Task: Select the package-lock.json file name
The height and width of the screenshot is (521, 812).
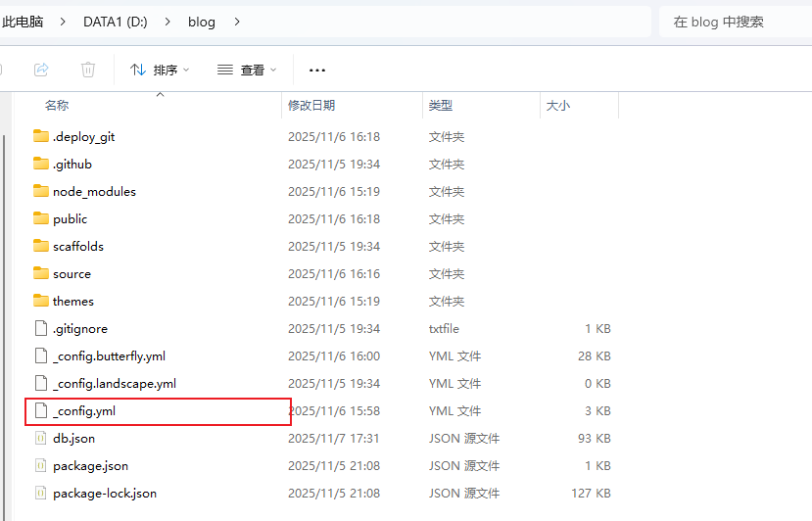Action: pos(105,494)
